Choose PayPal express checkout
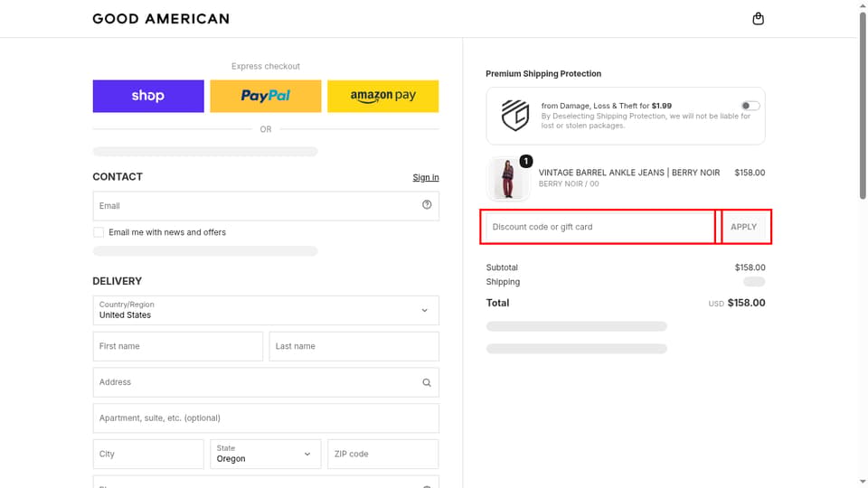The image size is (868, 488). click(266, 97)
